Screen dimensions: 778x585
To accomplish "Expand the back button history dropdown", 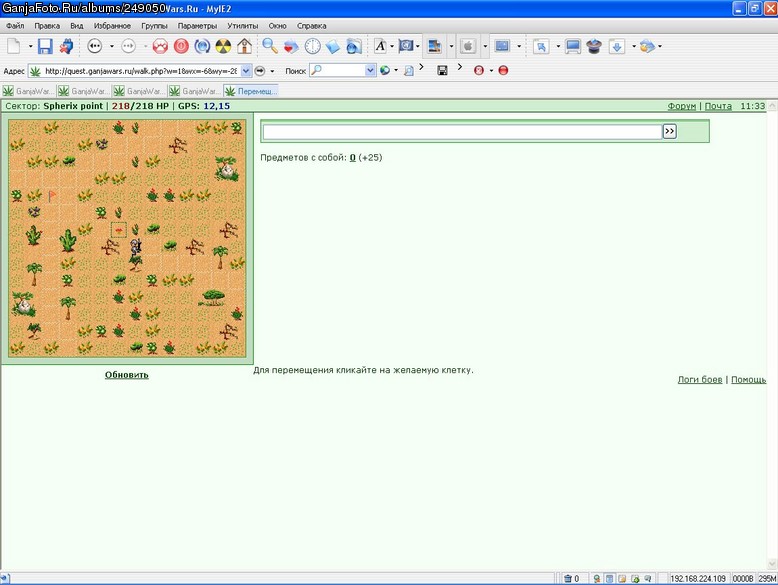I will coord(112,46).
